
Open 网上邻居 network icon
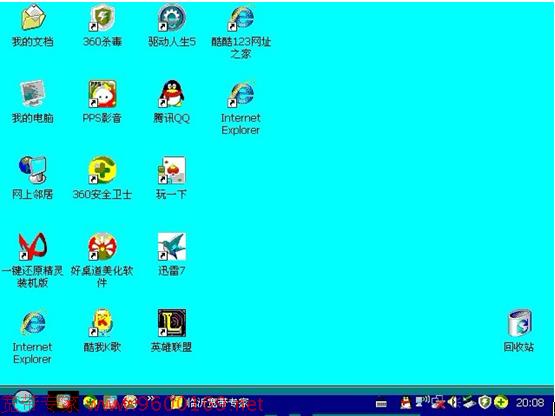coord(33,170)
